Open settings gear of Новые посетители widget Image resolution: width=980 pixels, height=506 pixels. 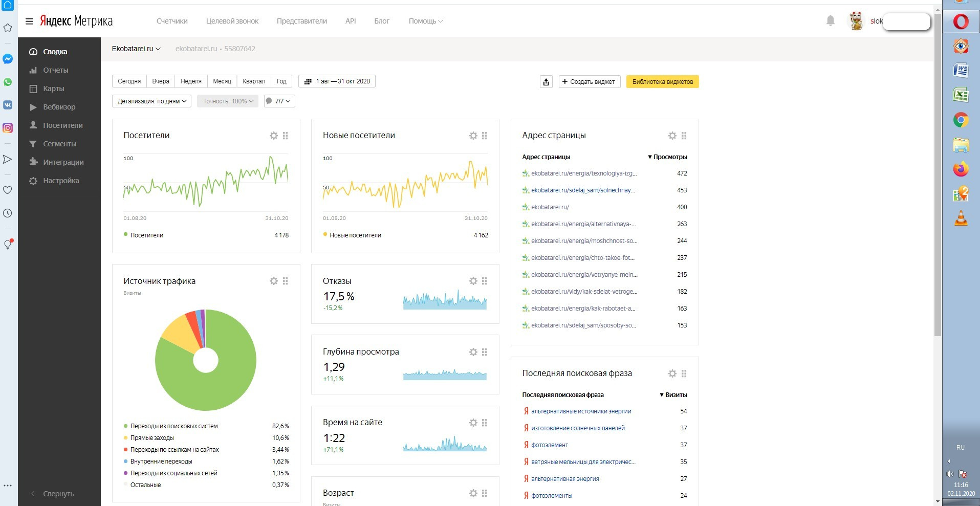click(473, 136)
